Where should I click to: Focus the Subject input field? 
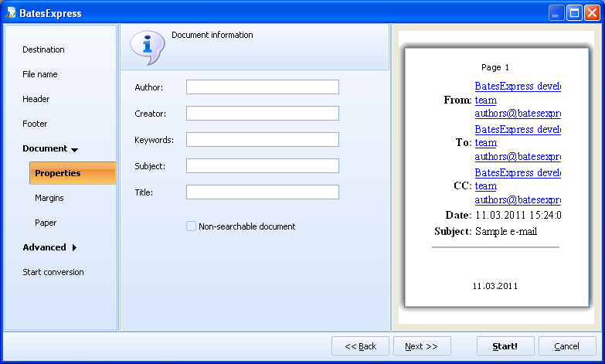coord(263,165)
